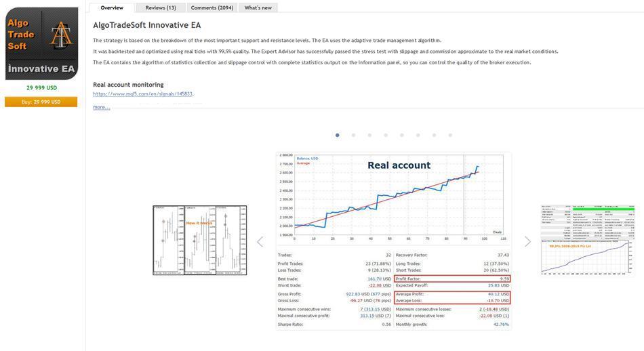Open the Reviews (13) tab
The image size is (644, 351).
161,7
